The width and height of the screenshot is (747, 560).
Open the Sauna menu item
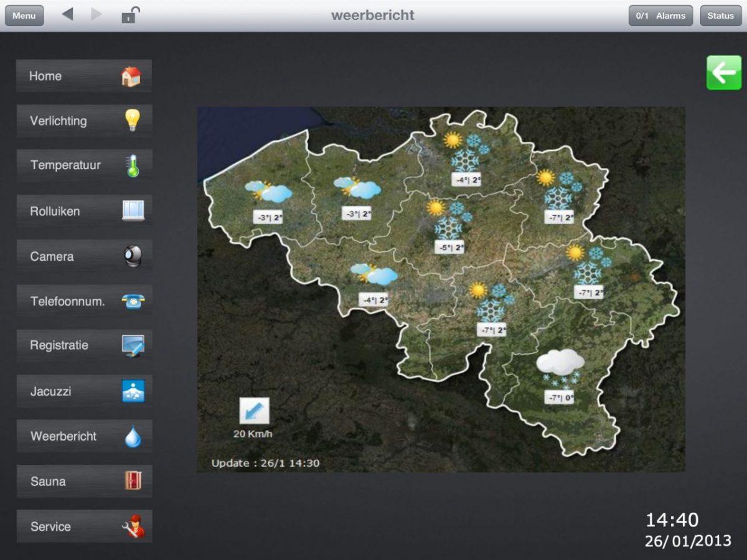[84, 481]
